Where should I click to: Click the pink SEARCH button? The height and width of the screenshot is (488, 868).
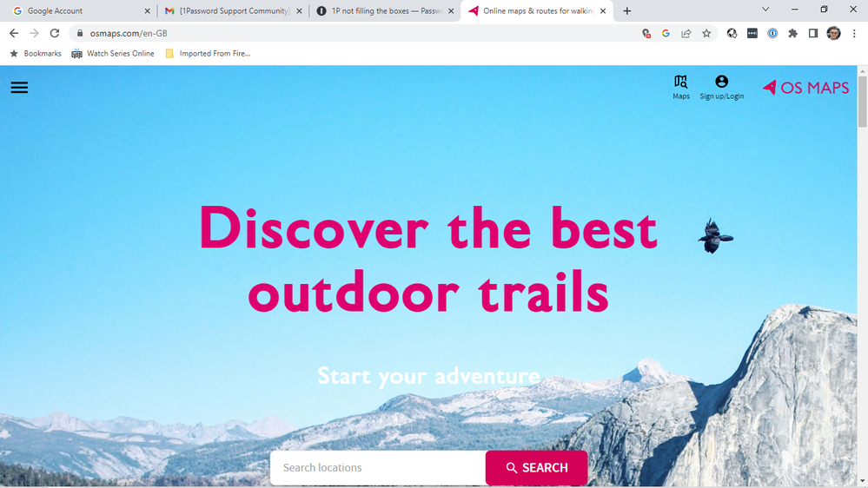pyautogui.click(x=536, y=467)
